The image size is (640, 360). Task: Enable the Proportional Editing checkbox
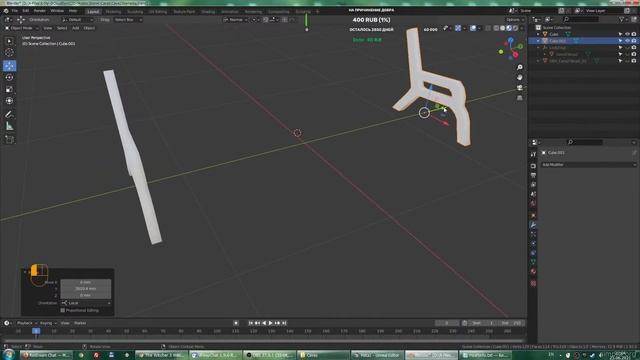(x=63, y=310)
